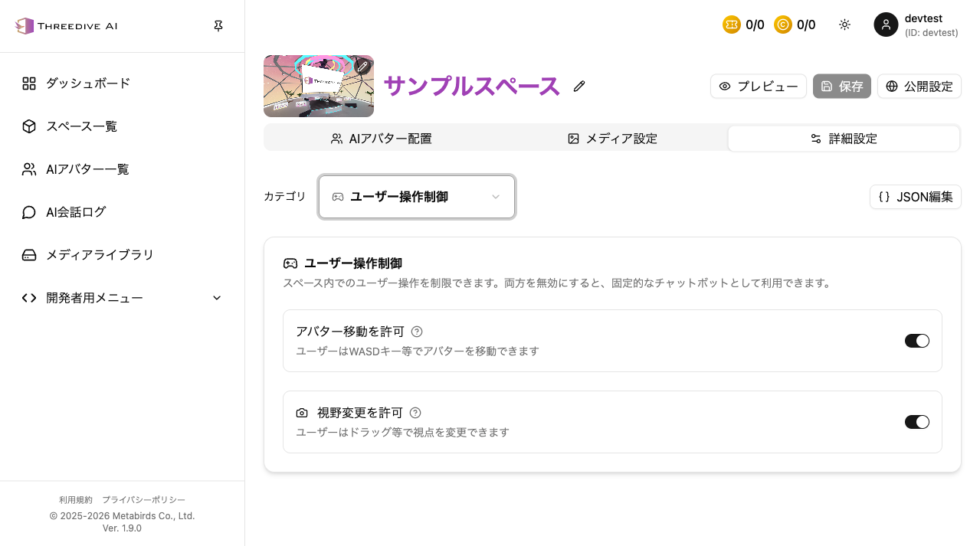Click the Threedive AI logo

67,26
